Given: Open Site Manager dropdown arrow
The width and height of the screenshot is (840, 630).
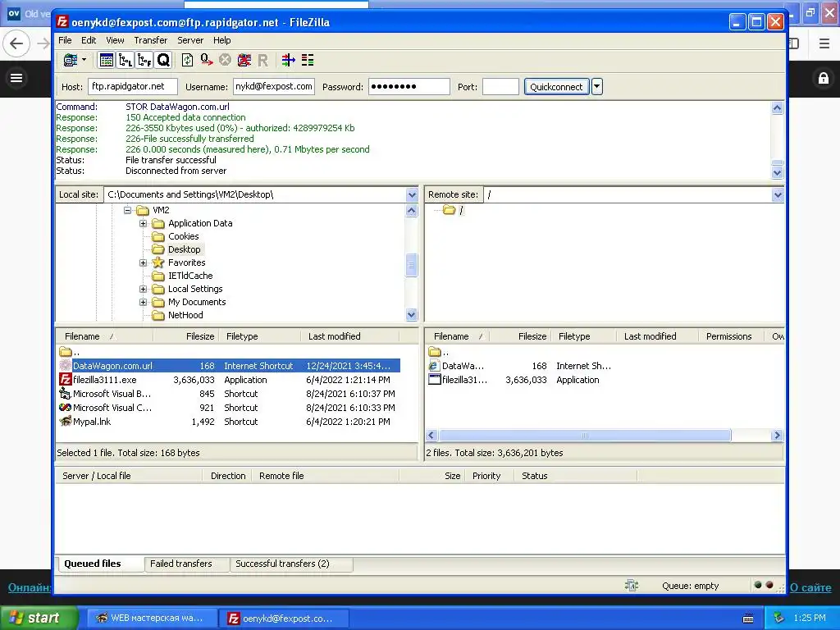Looking at the screenshot, I should pos(84,60).
